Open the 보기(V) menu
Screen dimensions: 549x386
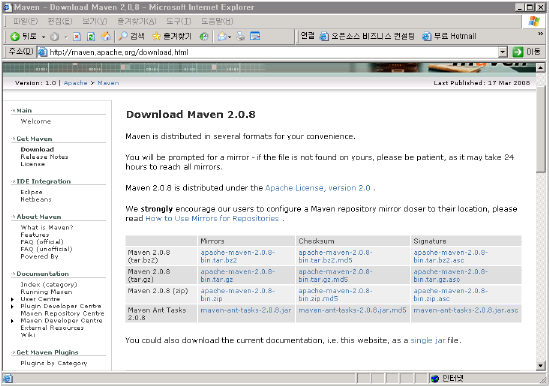coord(95,21)
